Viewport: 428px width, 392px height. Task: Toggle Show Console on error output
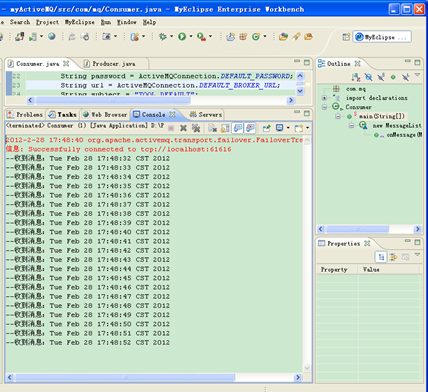pos(250,128)
